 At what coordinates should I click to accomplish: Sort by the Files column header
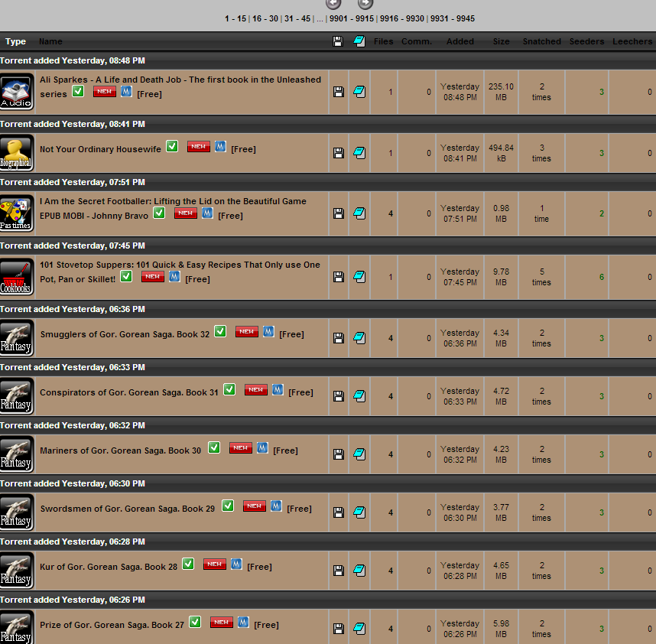click(x=384, y=41)
